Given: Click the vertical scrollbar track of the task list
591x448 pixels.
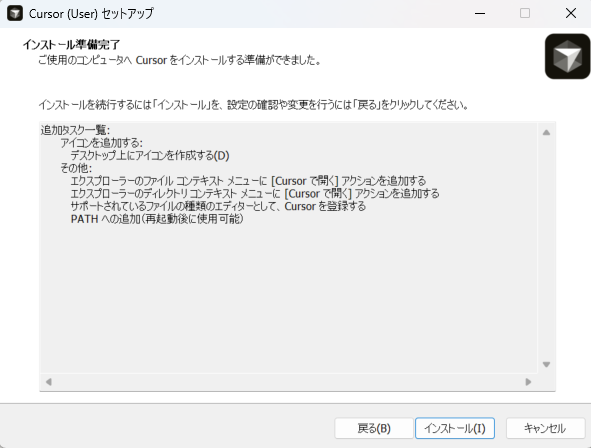Looking at the screenshot, I should (546, 249).
